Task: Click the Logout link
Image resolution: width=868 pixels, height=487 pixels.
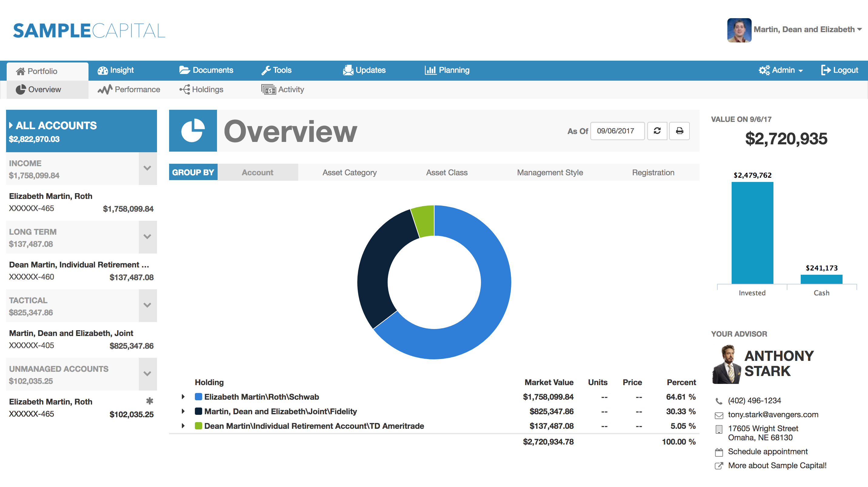Action: pyautogui.click(x=839, y=70)
